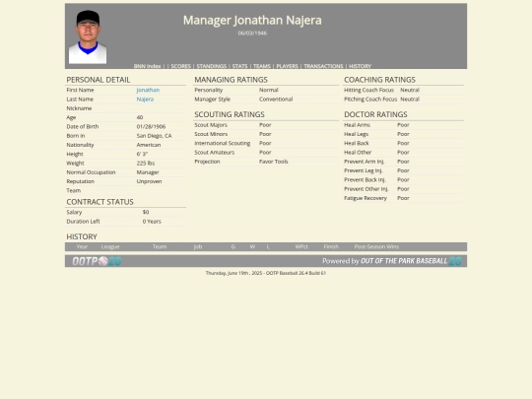Open the TRANSACTIONS page
The height and width of the screenshot is (399, 532).
[323, 66]
